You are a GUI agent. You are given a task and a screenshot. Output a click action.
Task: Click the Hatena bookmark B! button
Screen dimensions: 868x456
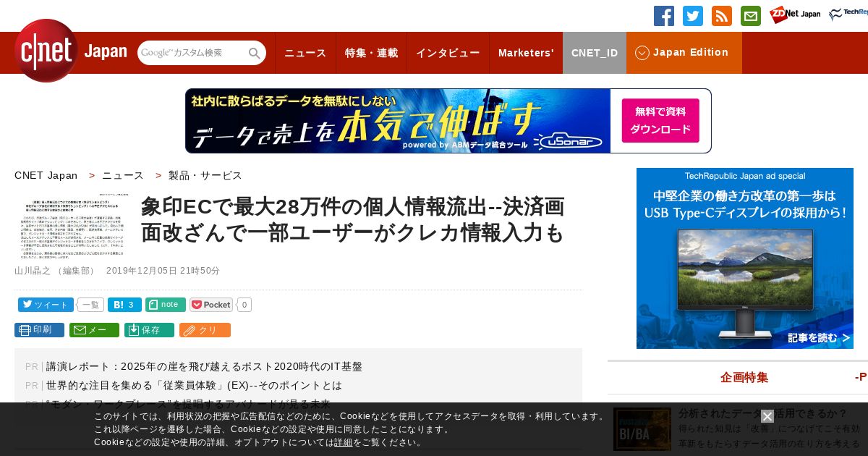tap(124, 305)
